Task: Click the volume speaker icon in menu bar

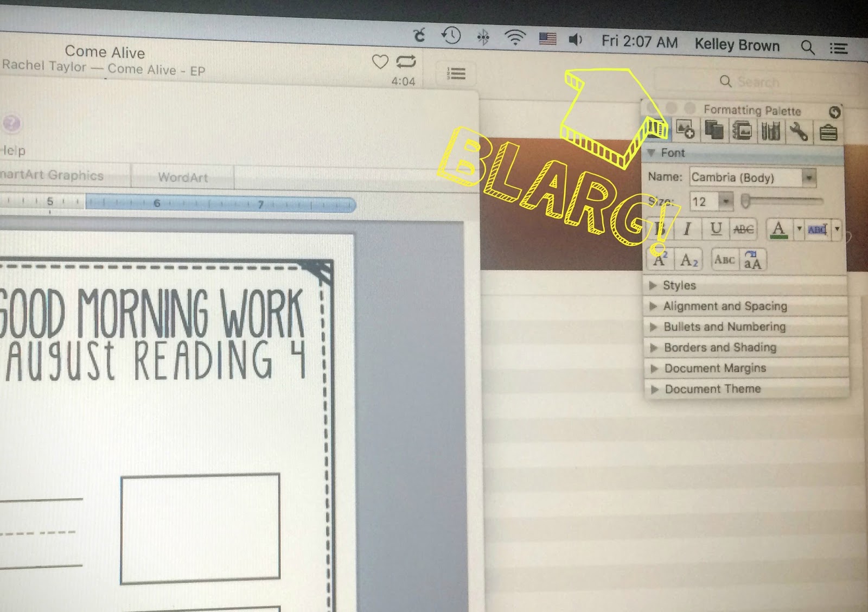Action: pyautogui.click(x=576, y=40)
